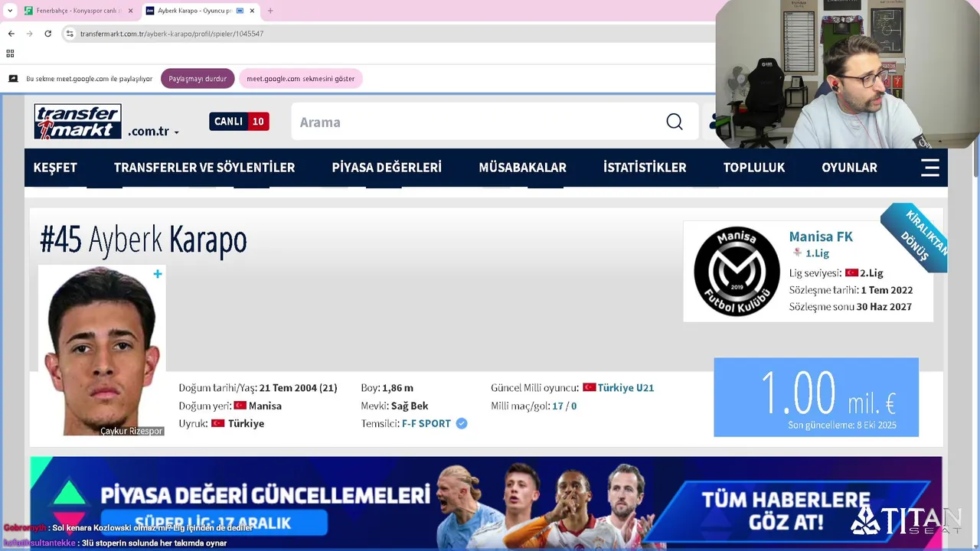Viewport: 980px width, 551px height.
Task: Open the TOPLULUK menu
Action: tap(754, 168)
